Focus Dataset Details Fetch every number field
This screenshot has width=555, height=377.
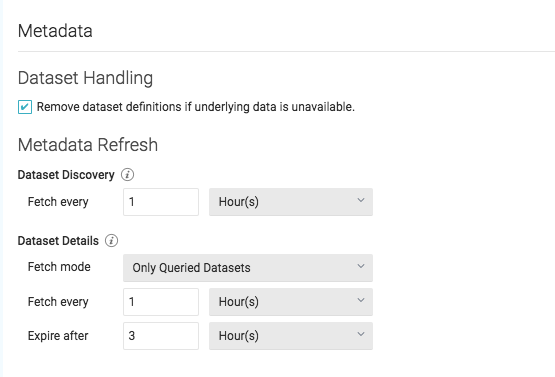pyautogui.click(x=161, y=302)
